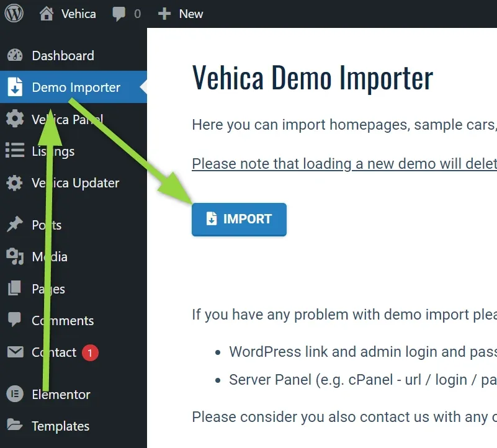The height and width of the screenshot is (448, 497).
Task: Click the Dashboard gauge icon
Action: pos(15,55)
